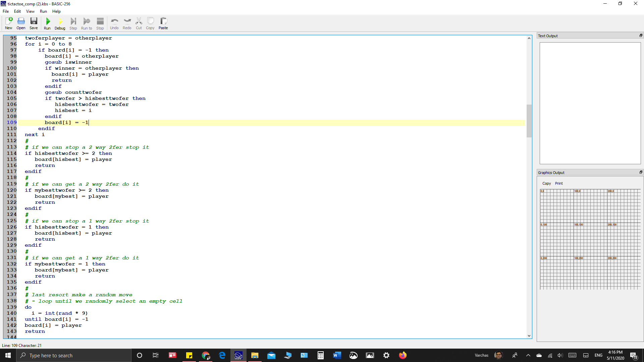Toggle the keyboard layout indicator ENG
The image size is (644, 362).
(598, 355)
